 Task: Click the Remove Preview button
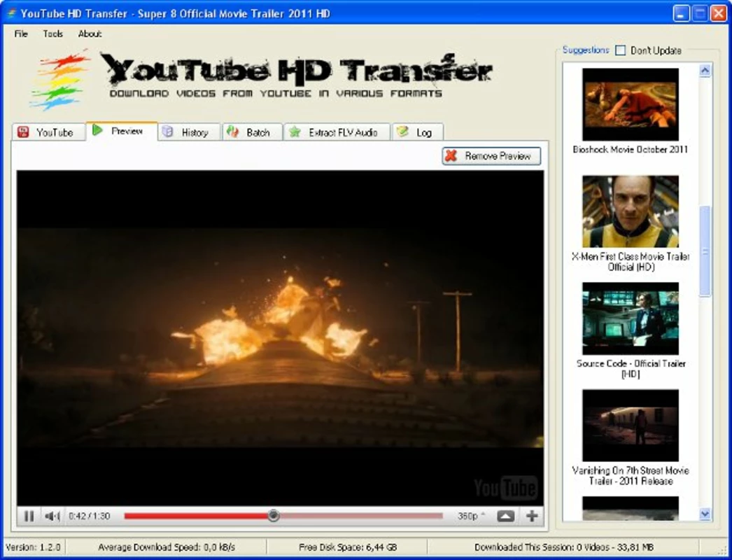point(491,156)
